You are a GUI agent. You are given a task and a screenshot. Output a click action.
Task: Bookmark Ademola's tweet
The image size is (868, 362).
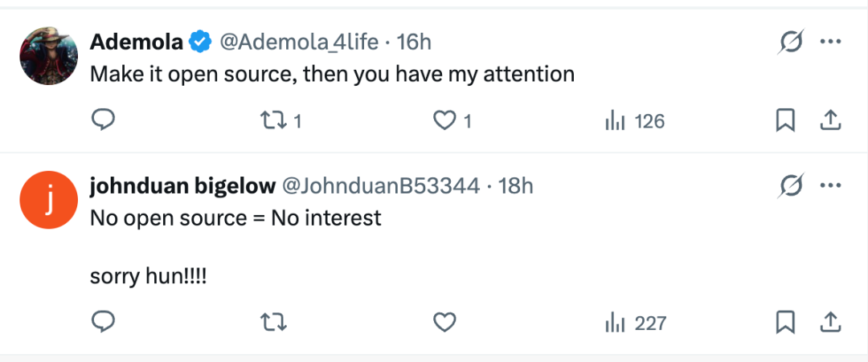coord(785,120)
